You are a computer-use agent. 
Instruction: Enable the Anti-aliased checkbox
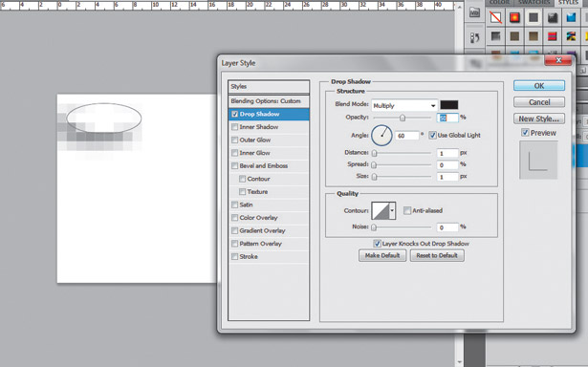pyautogui.click(x=407, y=210)
